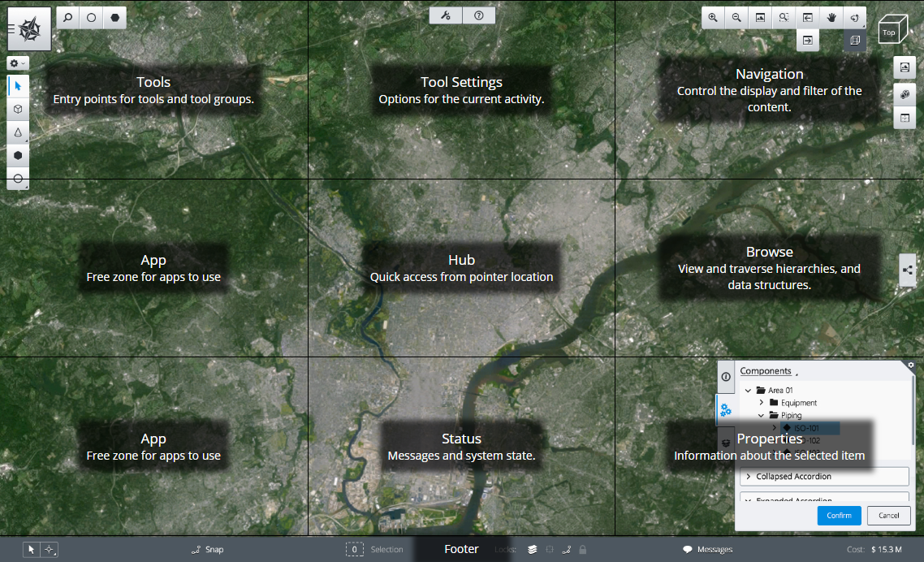The height and width of the screenshot is (562, 924).
Task: Click the crosshair tool in the footer
Action: [50, 550]
